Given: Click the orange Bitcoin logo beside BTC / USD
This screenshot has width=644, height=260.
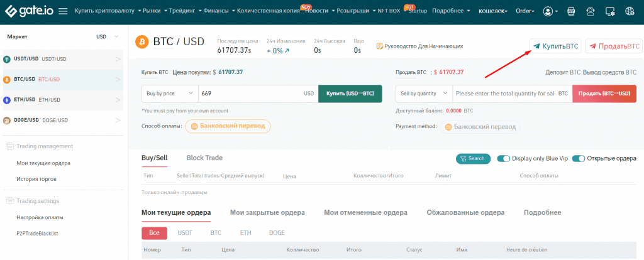Looking at the screenshot, I should pos(142,42).
